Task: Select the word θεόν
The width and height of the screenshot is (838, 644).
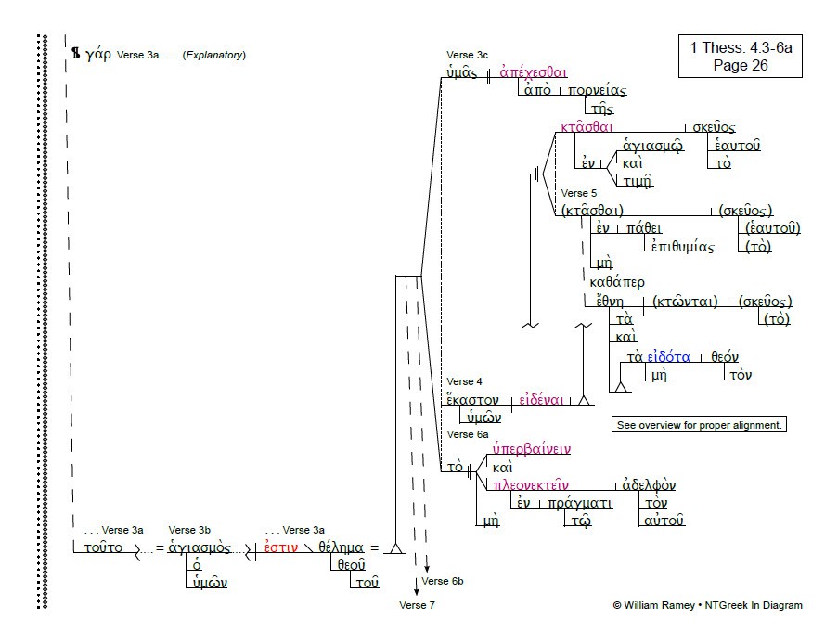Action: (x=725, y=356)
